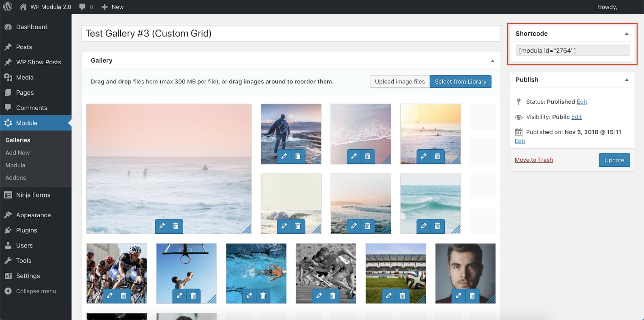Edit the published date

point(520,141)
